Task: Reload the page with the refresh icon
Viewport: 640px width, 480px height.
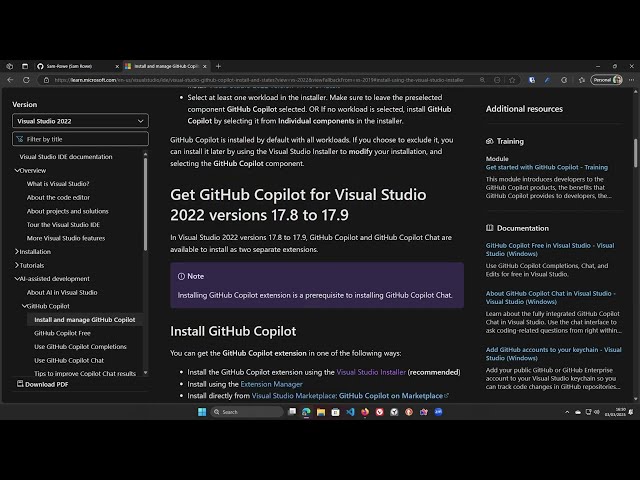Action: 26,80
